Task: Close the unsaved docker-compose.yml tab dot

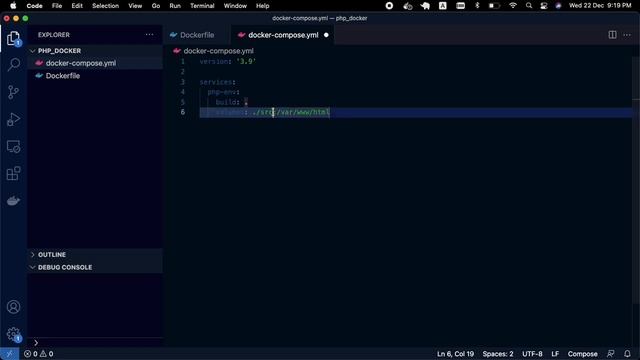Action: pos(326,35)
